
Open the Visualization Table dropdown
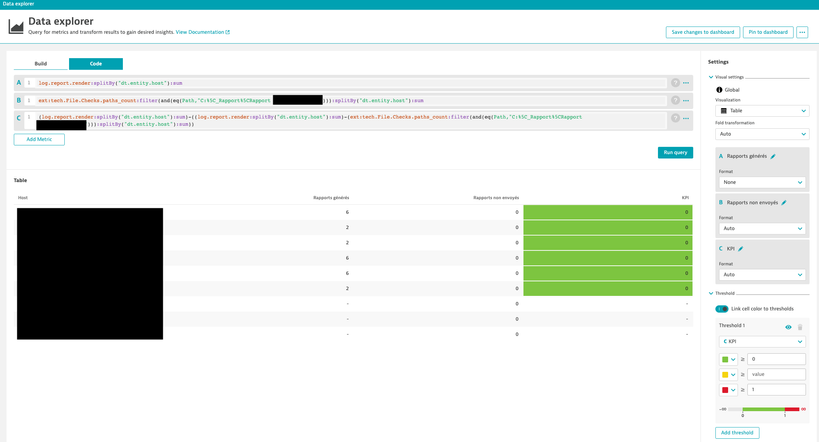[762, 111]
